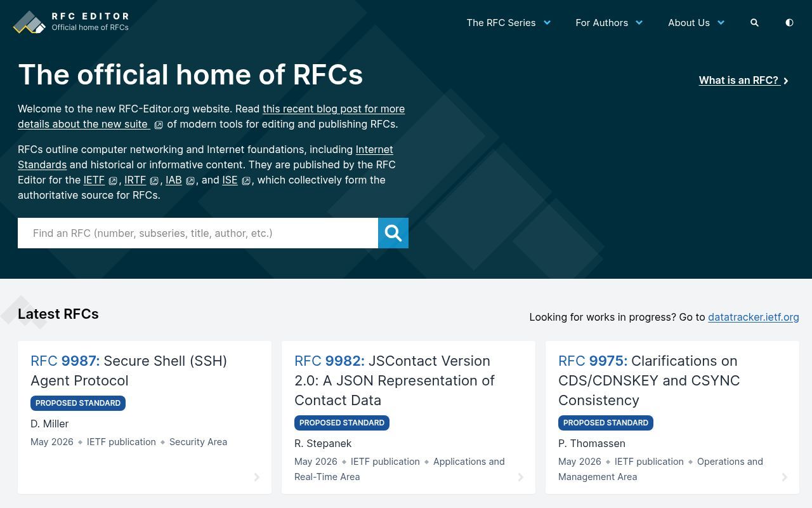Click the blue search submit button

pos(393,233)
